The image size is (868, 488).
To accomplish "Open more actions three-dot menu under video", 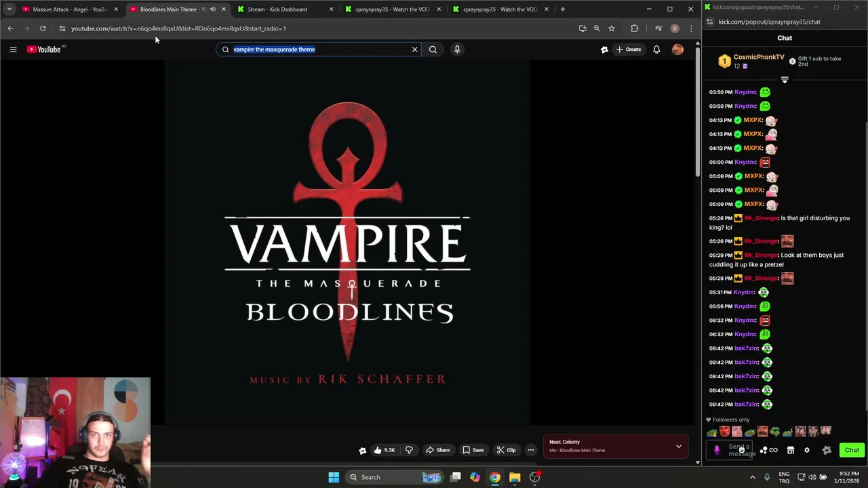I will (x=531, y=450).
